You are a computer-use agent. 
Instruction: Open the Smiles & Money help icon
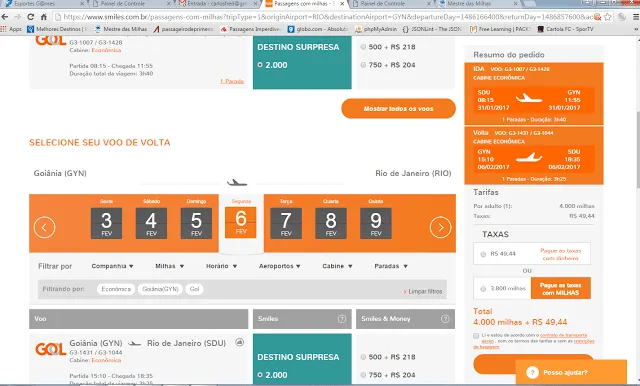click(445, 319)
